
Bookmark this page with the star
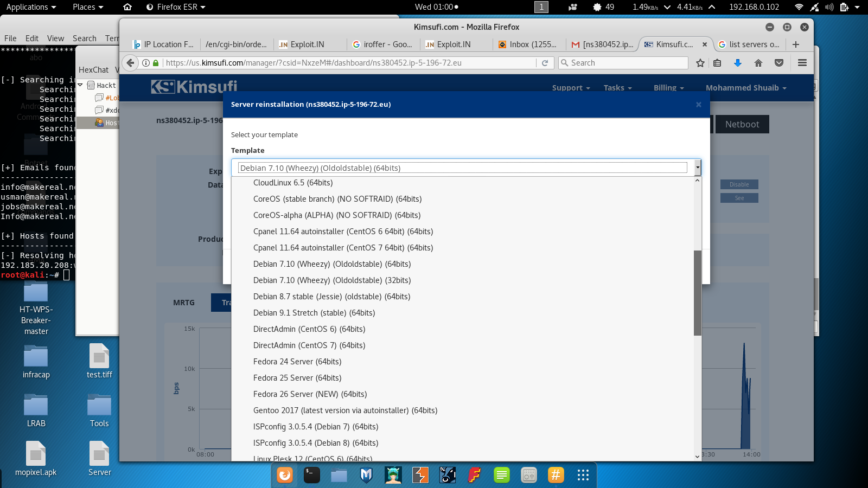click(700, 63)
